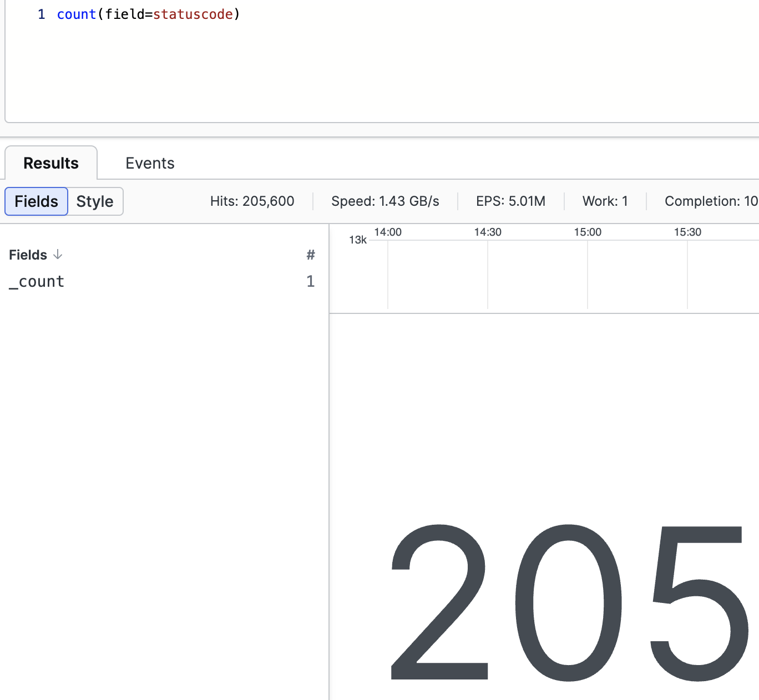759x700 pixels.
Task: Click the count function in the query editor
Action: pyautogui.click(x=77, y=14)
